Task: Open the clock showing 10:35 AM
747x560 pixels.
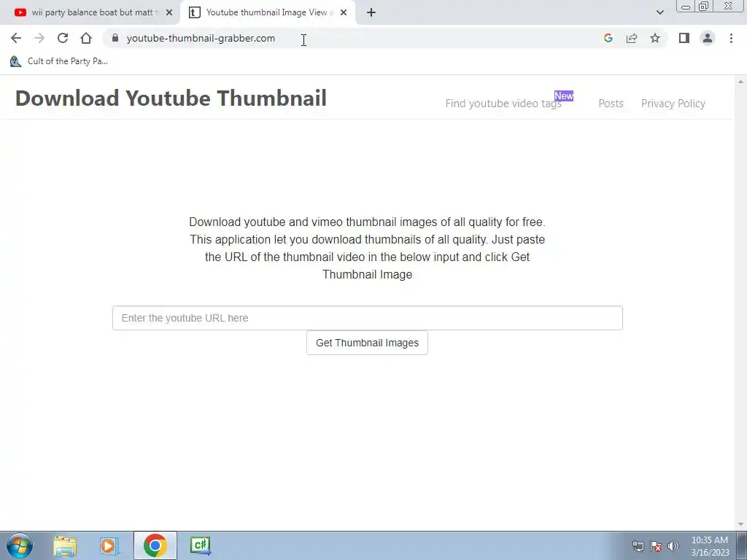Action: click(710, 546)
